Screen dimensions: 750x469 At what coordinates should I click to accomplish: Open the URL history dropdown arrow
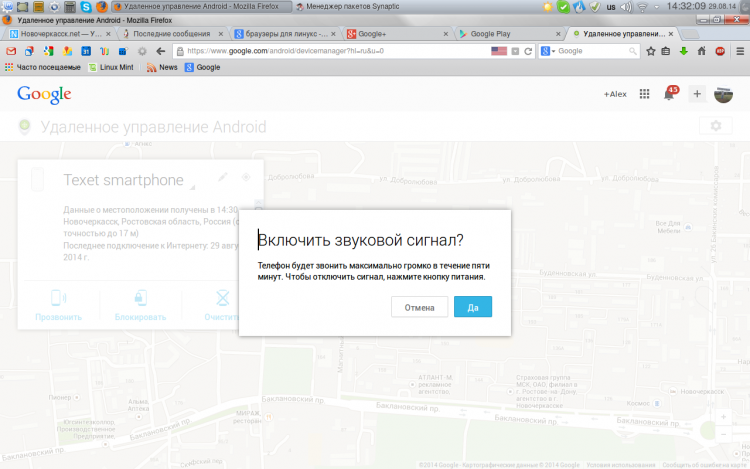point(515,51)
